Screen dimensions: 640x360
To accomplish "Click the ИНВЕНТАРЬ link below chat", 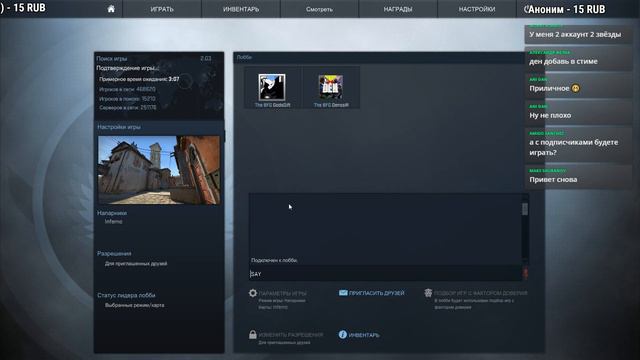I will (364, 335).
